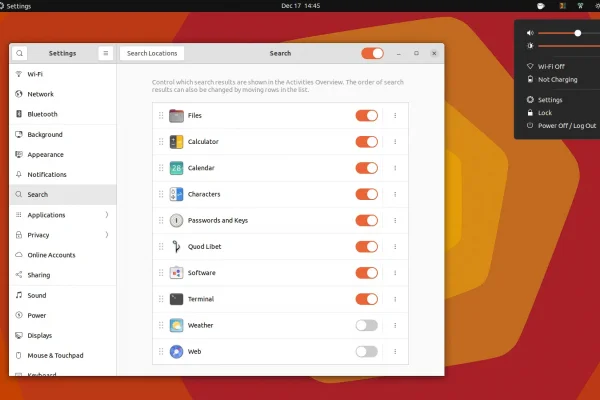This screenshot has height=400, width=600.
Task: Click the Search Locations button
Action: pyautogui.click(x=152, y=53)
